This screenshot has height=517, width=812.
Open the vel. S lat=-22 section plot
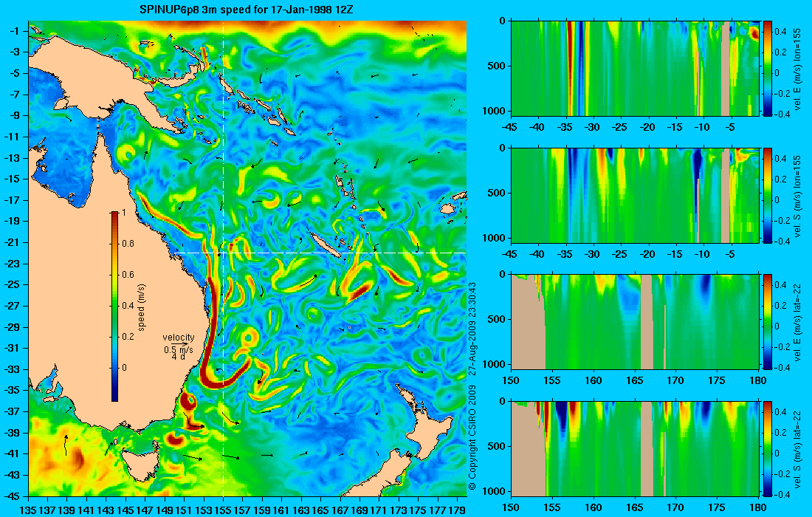pyautogui.click(x=635, y=448)
